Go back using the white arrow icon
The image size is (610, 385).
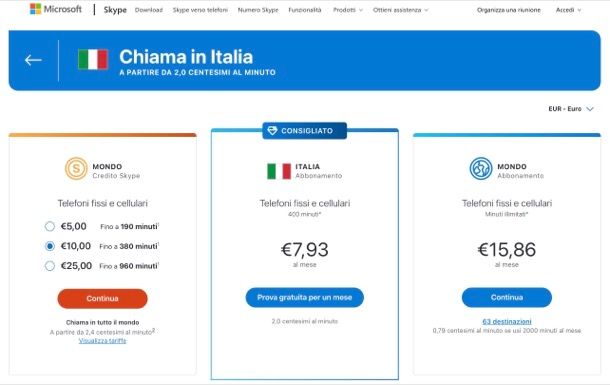coord(33,60)
